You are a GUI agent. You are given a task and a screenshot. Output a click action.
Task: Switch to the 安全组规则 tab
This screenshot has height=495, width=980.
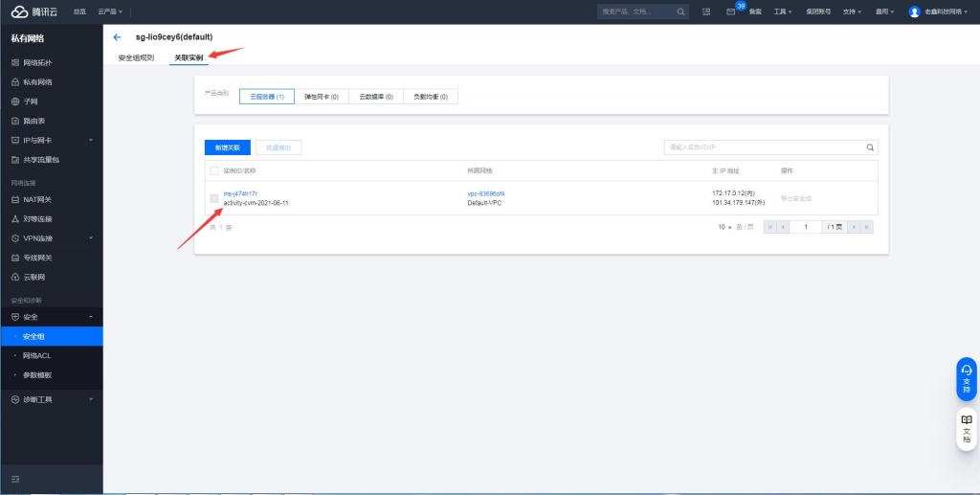(x=136, y=57)
